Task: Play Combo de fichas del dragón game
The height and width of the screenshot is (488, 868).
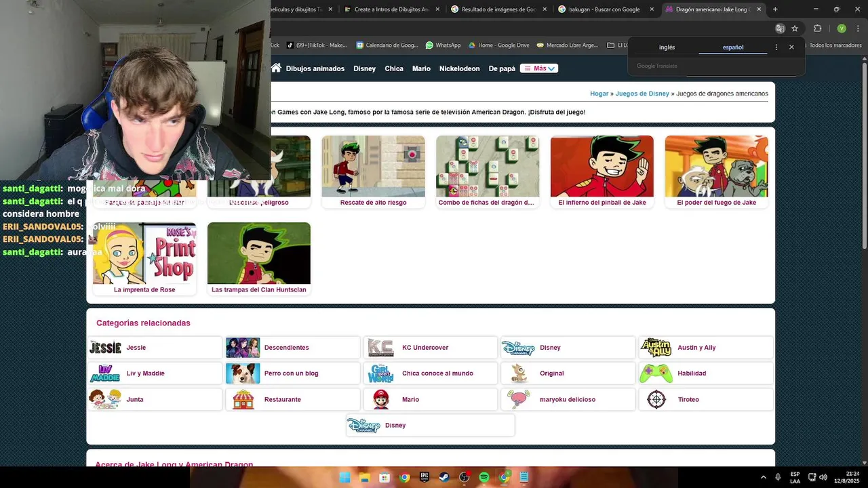Action: (x=488, y=172)
